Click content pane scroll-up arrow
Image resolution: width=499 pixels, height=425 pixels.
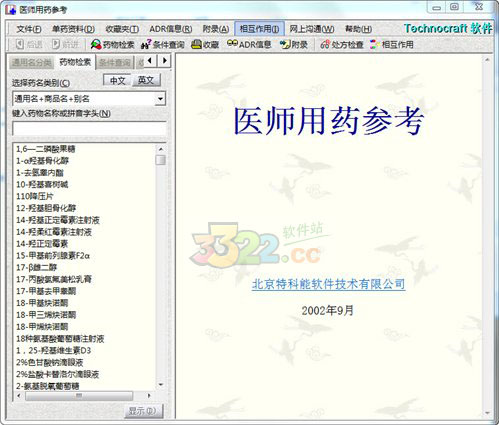pos(487,60)
